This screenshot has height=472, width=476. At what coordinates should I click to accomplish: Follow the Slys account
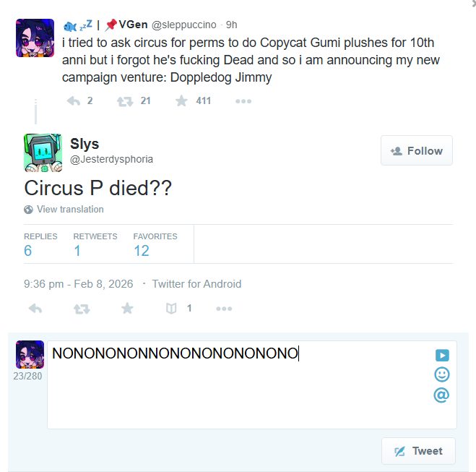tap(417, 150)
